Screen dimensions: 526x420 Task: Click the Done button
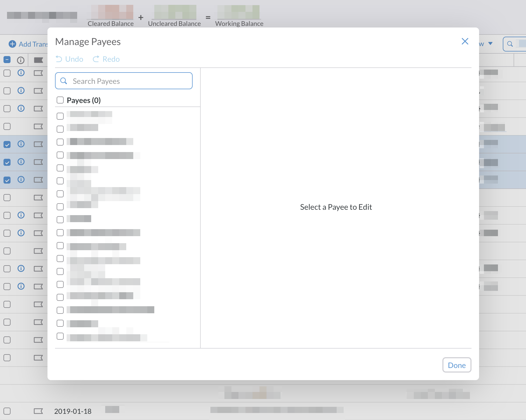click(456, 365)
